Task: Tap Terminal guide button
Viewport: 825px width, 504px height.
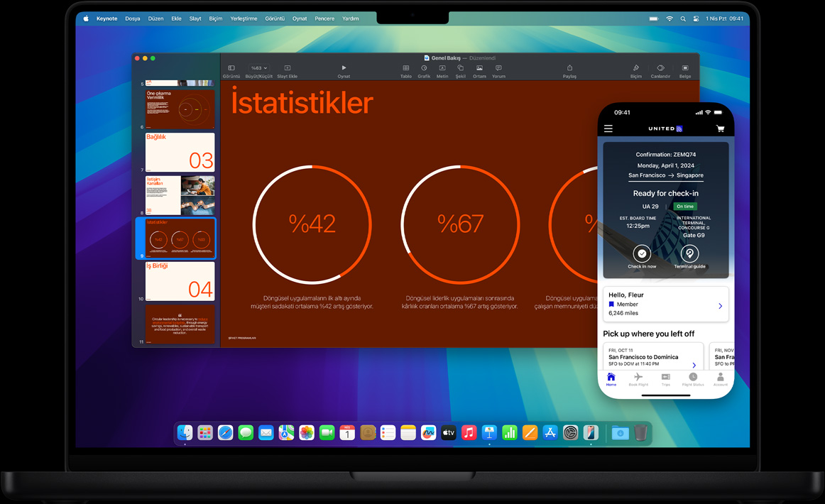Action: coord(690,257)
